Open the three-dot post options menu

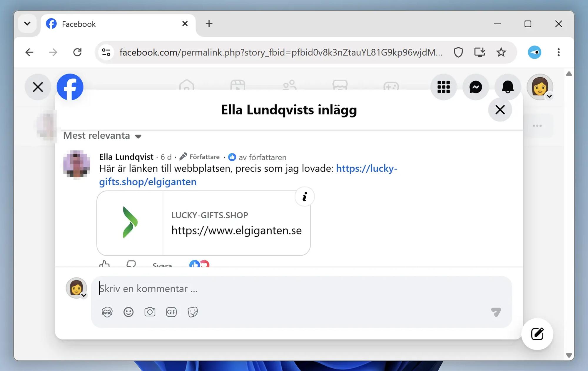(x=537, y=126)
